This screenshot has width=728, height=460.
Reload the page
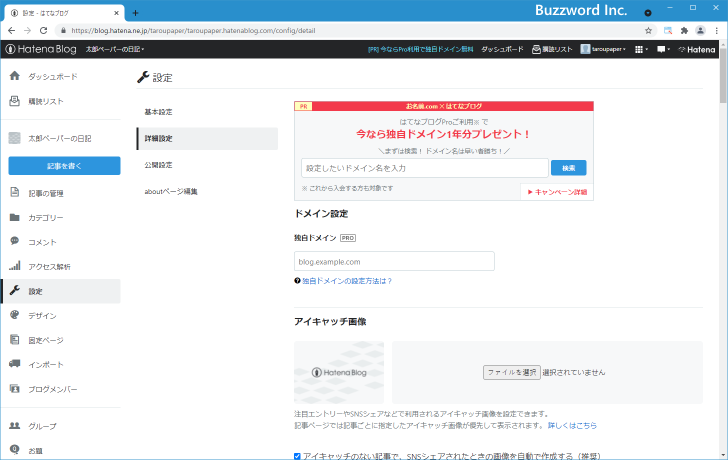tap(44, 31)
